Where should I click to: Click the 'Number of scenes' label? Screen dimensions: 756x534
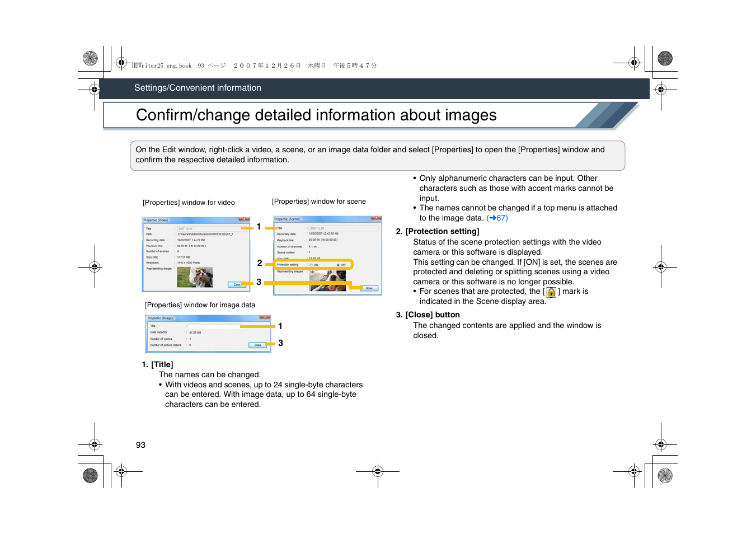[x=157, y=251]
